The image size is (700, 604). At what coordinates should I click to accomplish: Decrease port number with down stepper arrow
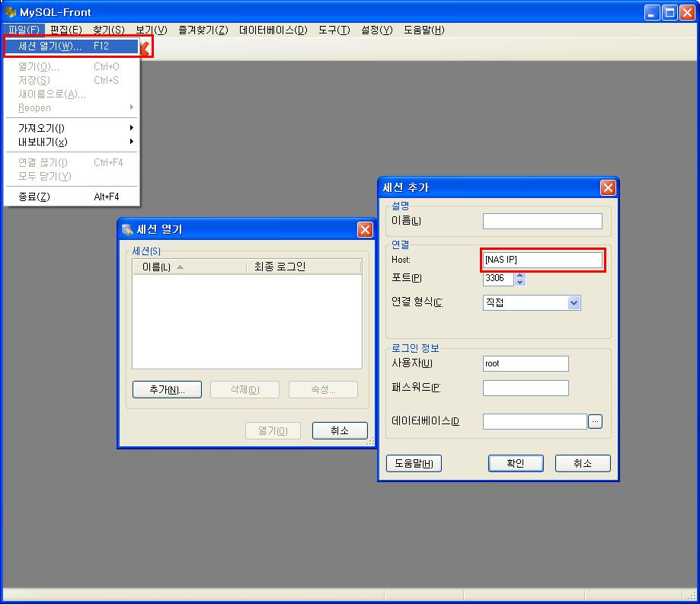click(x=519, y=282)
